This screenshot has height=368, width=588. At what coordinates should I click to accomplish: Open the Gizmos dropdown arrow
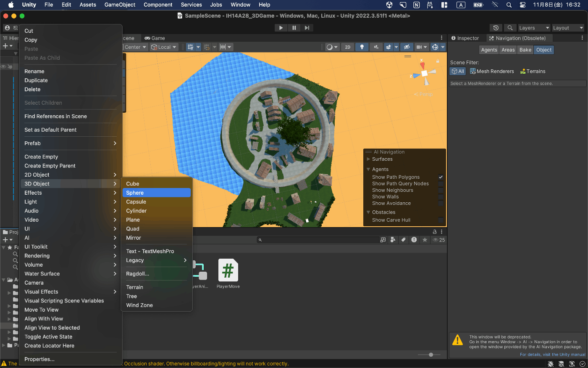tap(443, 47)
